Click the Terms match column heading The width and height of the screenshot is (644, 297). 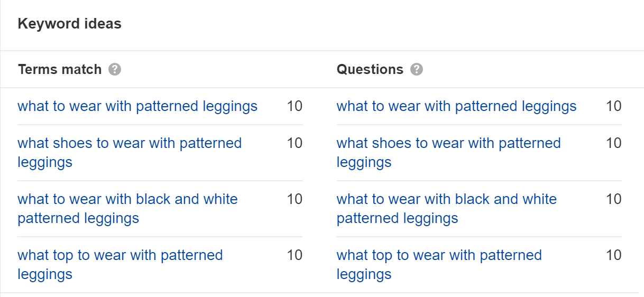point(60,69)
